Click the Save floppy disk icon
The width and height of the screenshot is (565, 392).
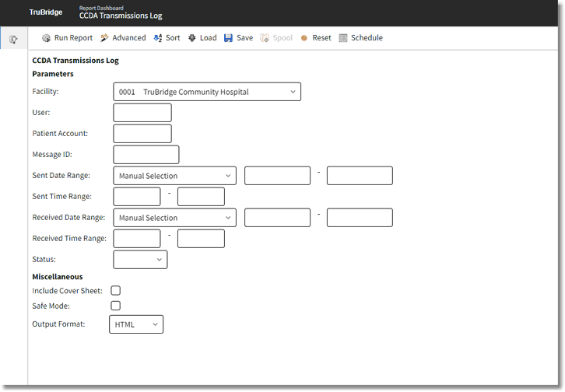[228, 37]
